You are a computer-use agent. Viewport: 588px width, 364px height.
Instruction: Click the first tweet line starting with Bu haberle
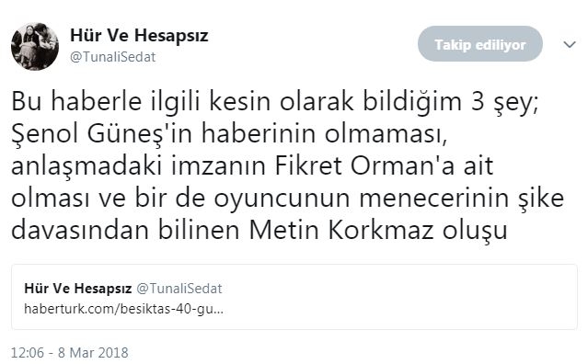coord(275,102)
